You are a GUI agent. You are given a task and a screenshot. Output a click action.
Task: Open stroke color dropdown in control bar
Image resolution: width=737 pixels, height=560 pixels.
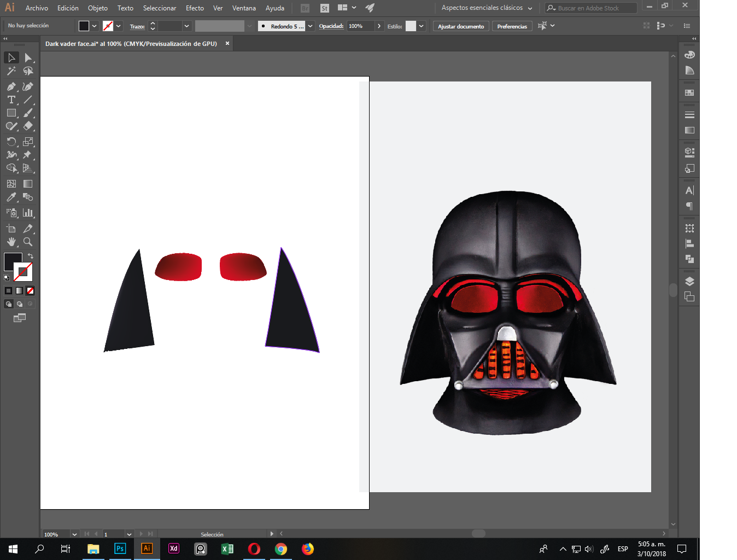(118, 26)
